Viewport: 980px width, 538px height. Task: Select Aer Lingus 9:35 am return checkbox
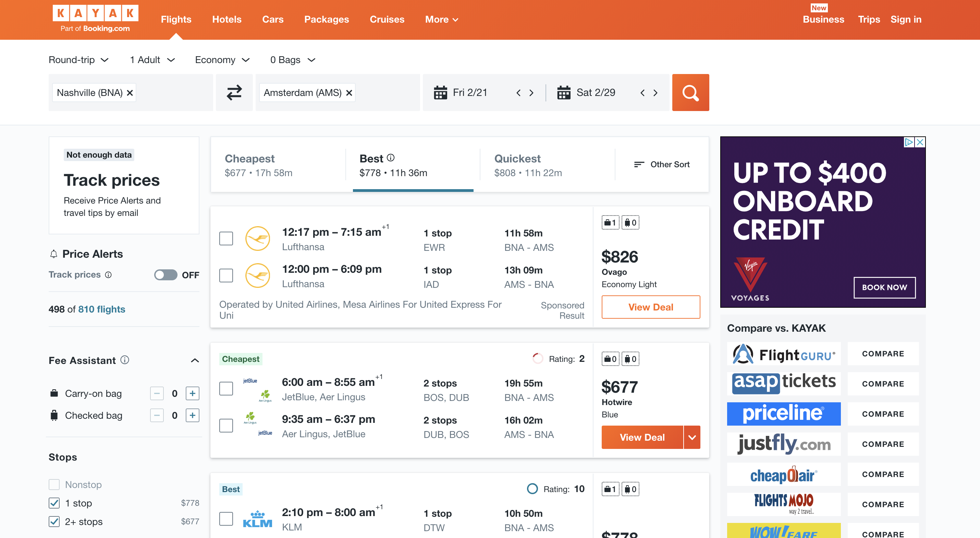click(226, 425)
